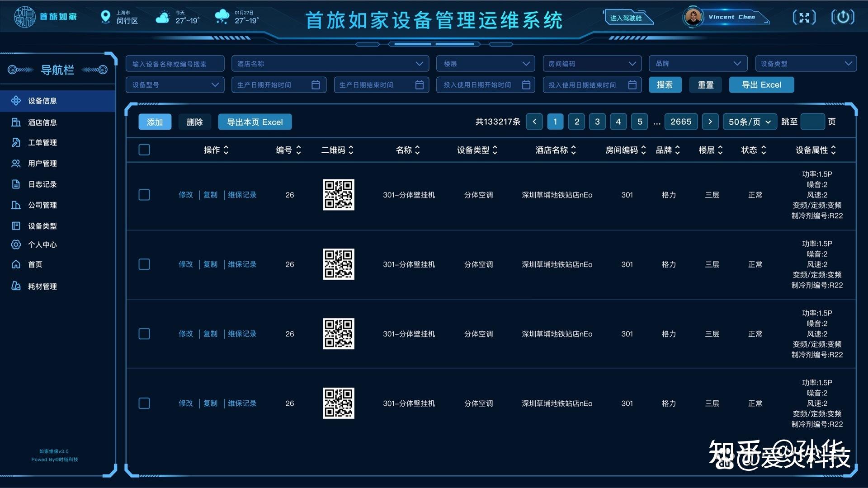Check the last device row checkbox

click(x=144, y=403)
